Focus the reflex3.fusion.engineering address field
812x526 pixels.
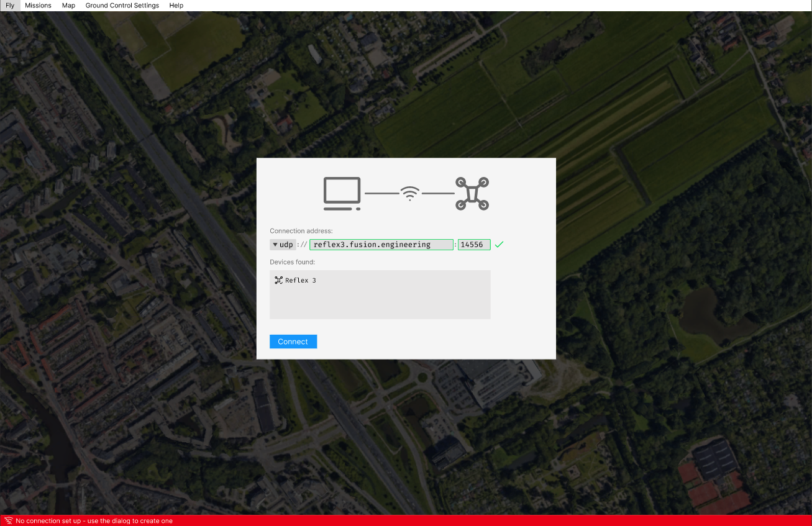(381, 245)
